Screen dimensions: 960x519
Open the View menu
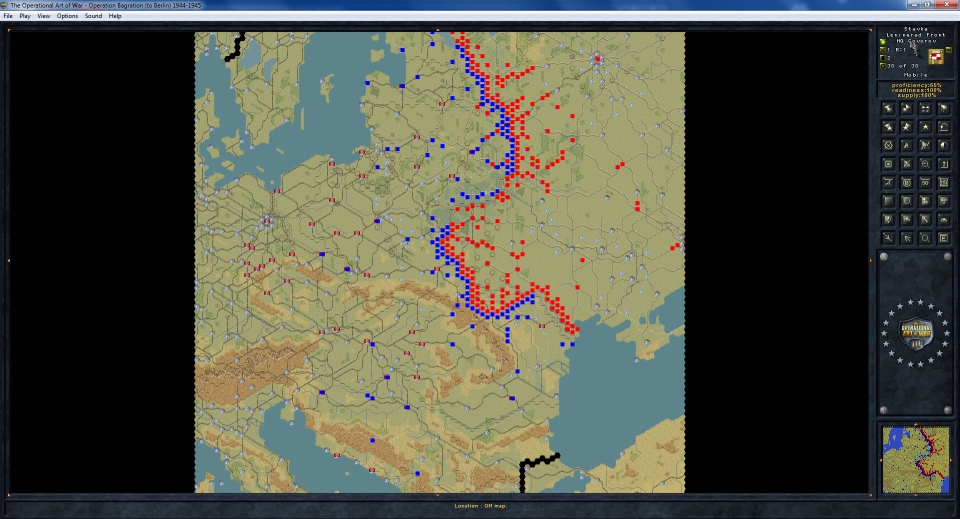[x=43, y=16]
